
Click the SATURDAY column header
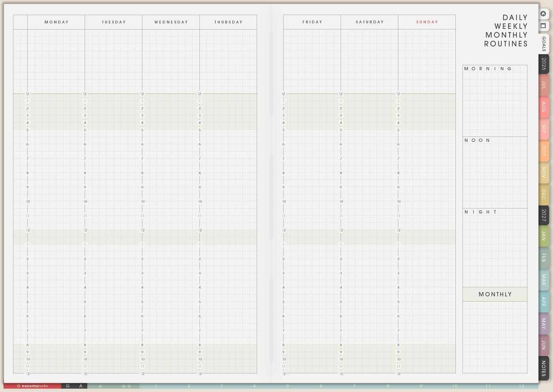[370, 22]
